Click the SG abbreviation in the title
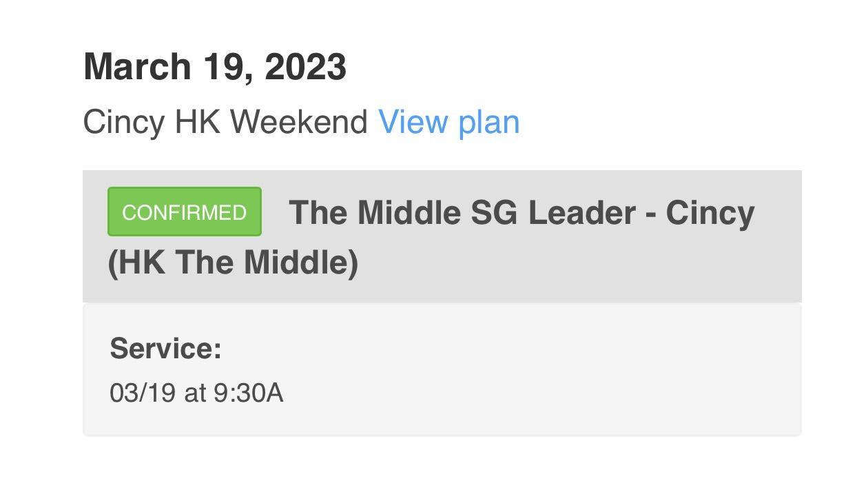The image size is (868, 483). tap(494, 212)
